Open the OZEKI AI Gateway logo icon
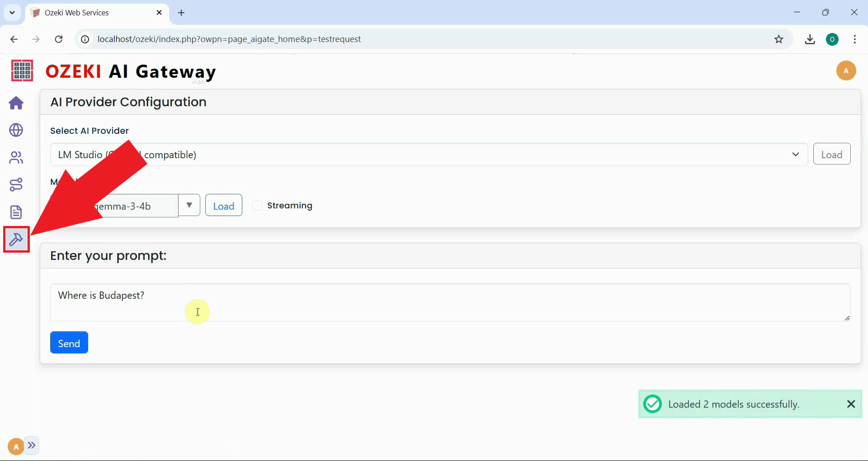 click(21, 71)
